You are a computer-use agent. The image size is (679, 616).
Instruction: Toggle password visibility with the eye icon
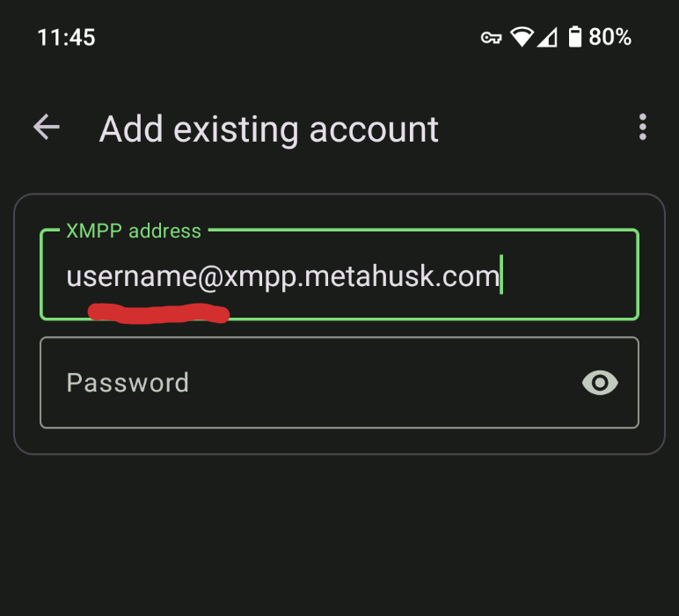click(601, 383)
